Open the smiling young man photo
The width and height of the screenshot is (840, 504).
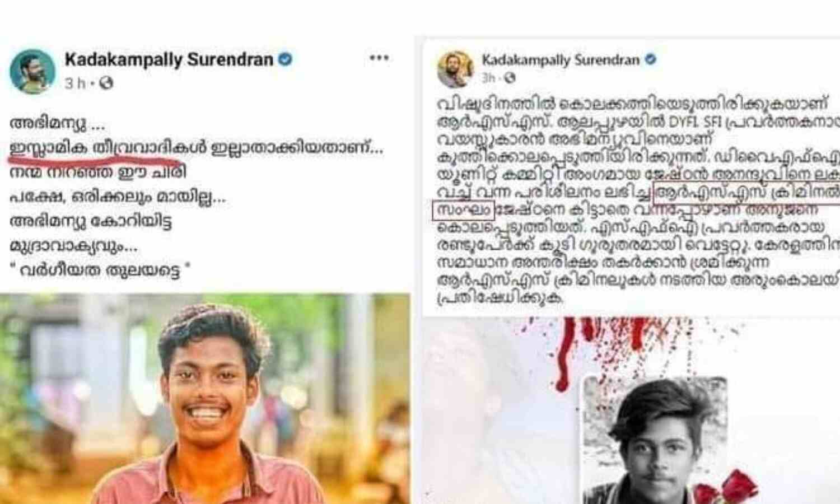[x=205, y=399]
